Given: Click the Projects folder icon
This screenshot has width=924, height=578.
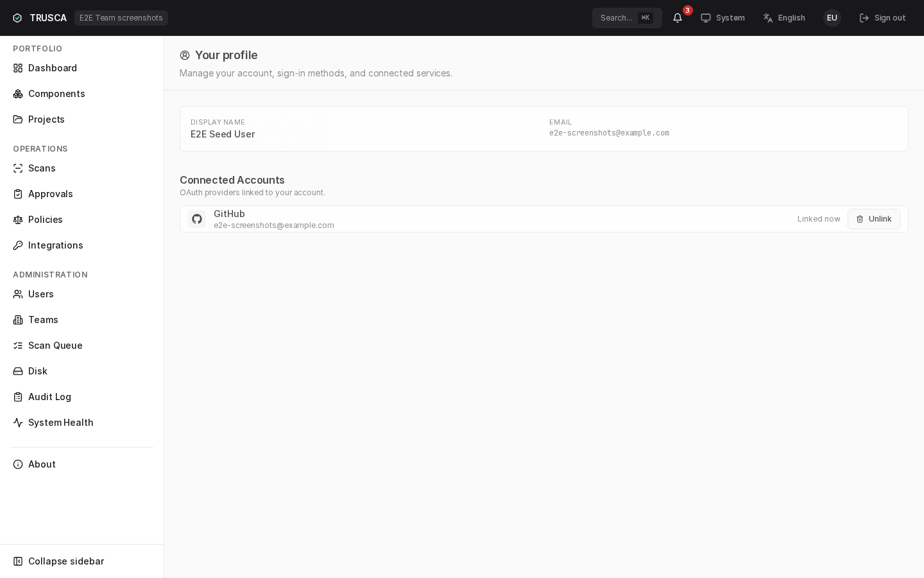Looking at the screenshot, I should tap(18, 119).
